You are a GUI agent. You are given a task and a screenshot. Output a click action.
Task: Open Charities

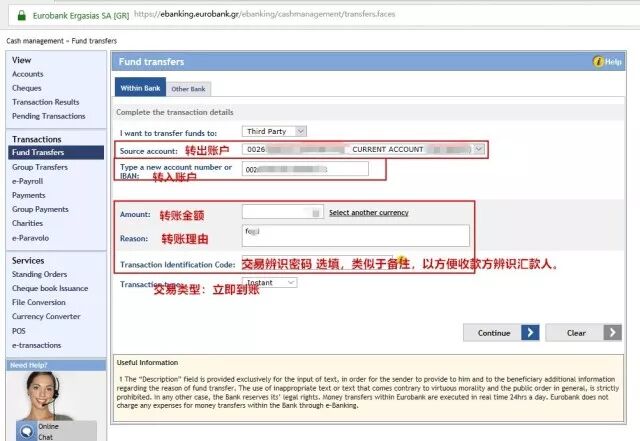(27, 223)
